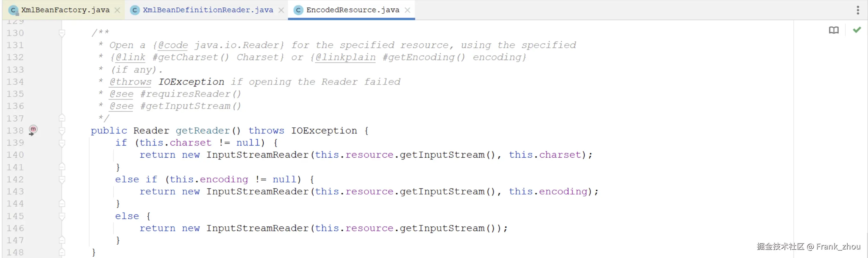
Task: Toggle Reader Mode book icon
Action: click(834, 30)
